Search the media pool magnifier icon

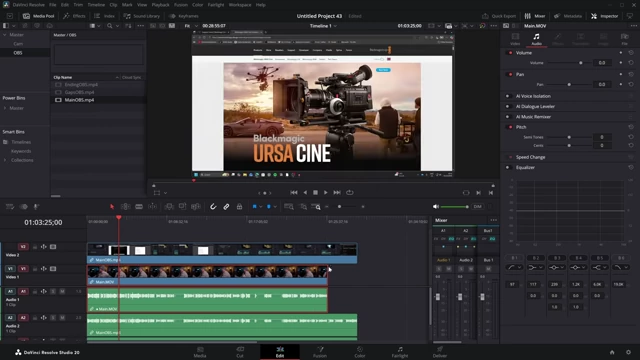click(x=109, y=26)
